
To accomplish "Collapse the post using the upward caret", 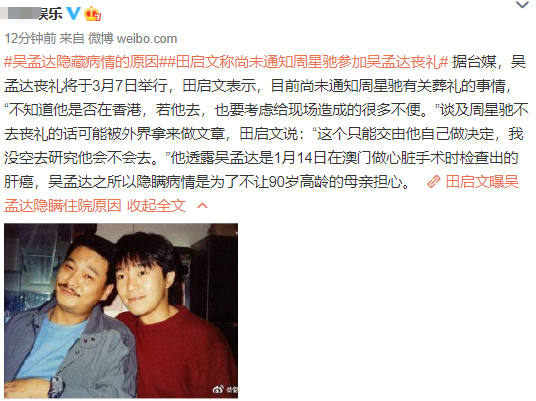I will tap(202, 205).
